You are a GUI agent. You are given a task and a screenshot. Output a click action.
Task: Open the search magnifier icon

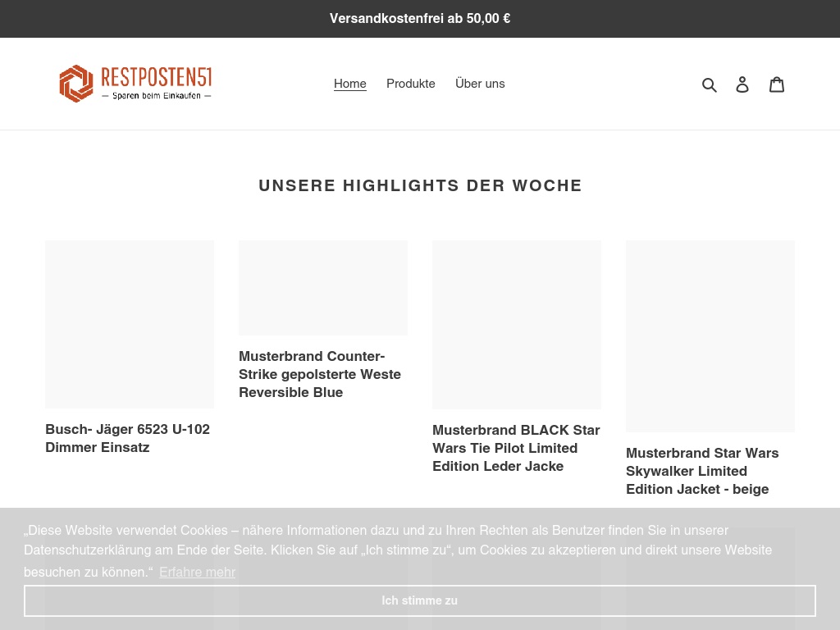coord(710,84)
